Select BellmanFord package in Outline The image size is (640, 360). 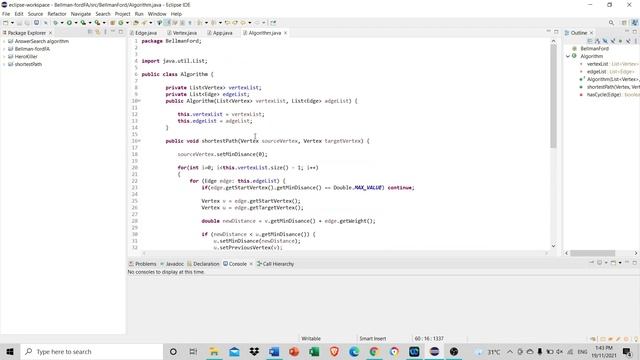tap(594, 49)
